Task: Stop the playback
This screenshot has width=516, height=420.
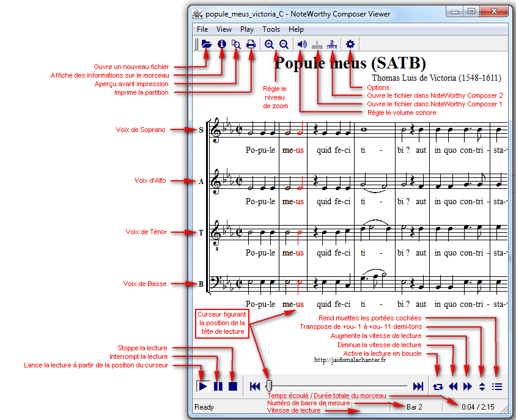Action: (x=233, y=386)
